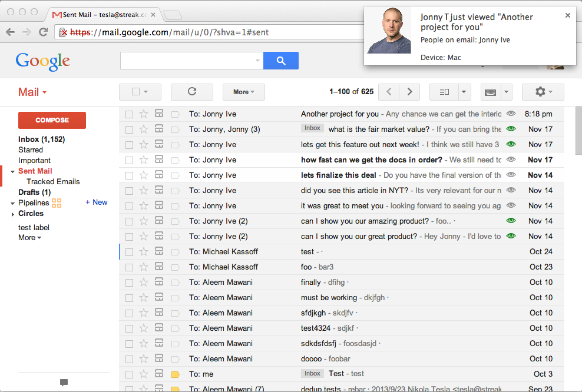Star the 'Another project for you' email
Viewport: 582px width, 392px height.
[x=144, y=114]
